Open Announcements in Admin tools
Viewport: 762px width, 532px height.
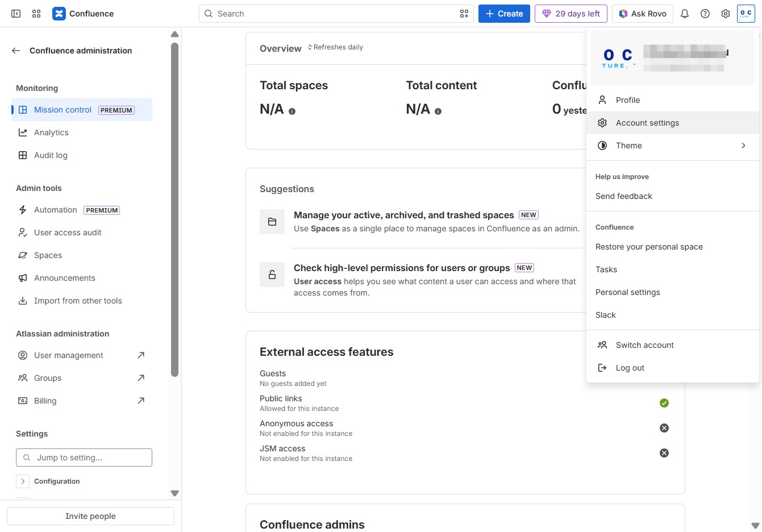pyautogui.click(x=82, y=278)
